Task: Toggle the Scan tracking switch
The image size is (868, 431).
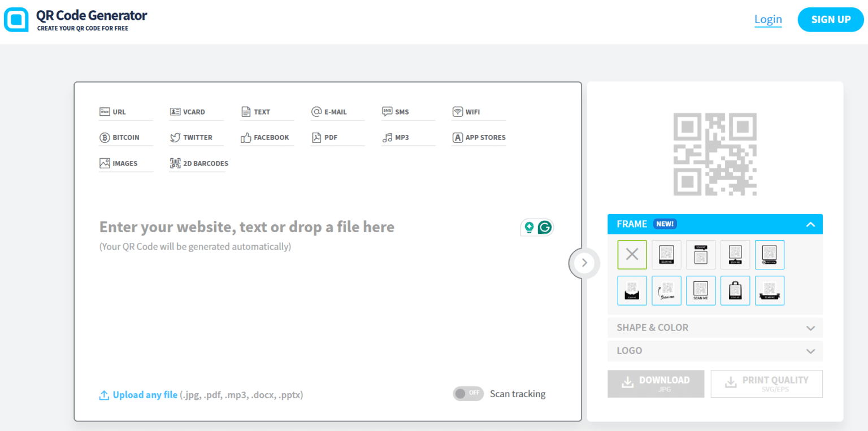Action: (x=468, y=394)
